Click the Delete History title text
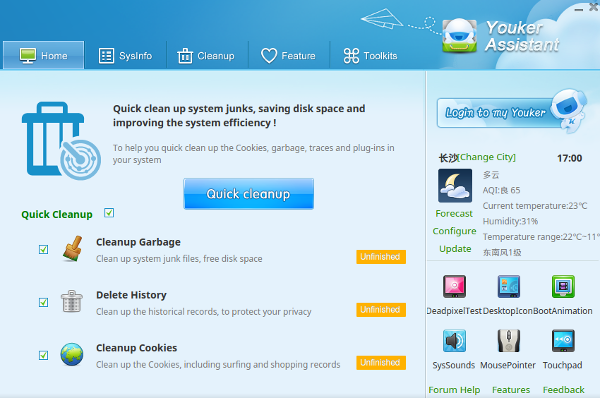 point(131,295)
